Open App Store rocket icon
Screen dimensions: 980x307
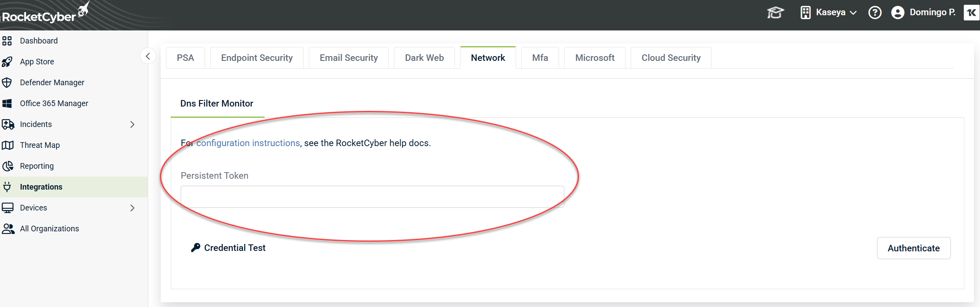pos(7,62)
